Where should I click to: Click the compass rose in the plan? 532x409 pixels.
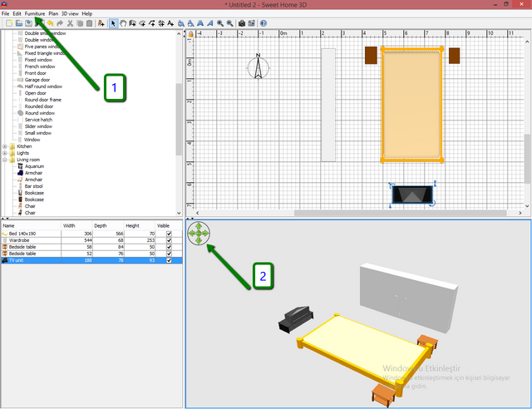tap(259, 67)
